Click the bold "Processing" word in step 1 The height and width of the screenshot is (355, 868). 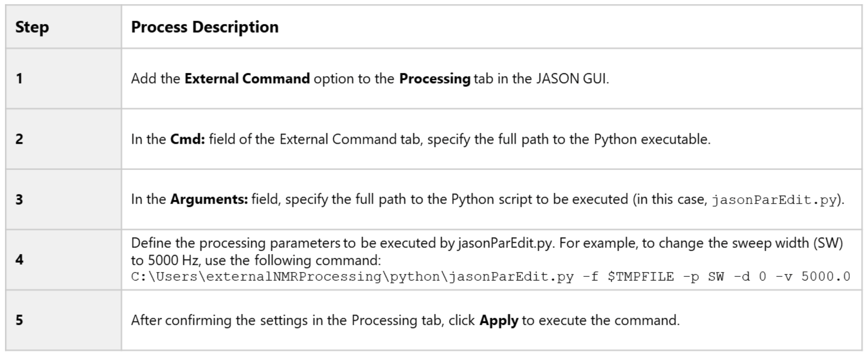[434, 79]
